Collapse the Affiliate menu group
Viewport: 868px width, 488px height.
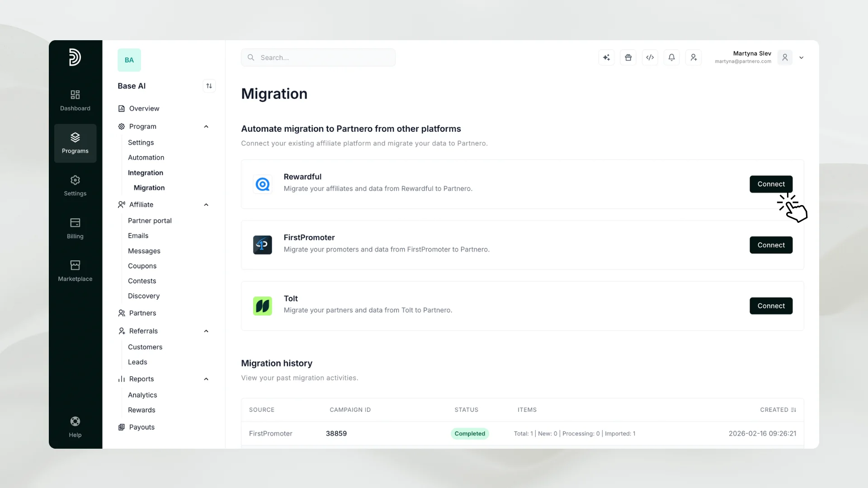206,205
